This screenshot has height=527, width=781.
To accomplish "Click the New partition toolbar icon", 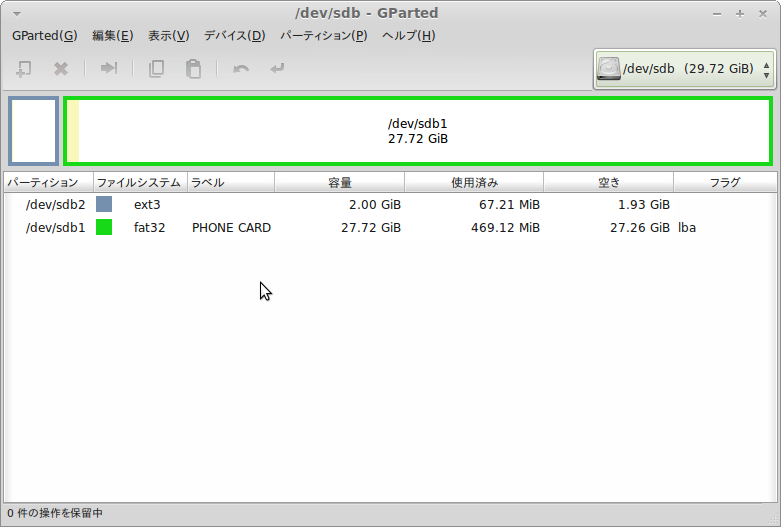I will click(23, 69).
